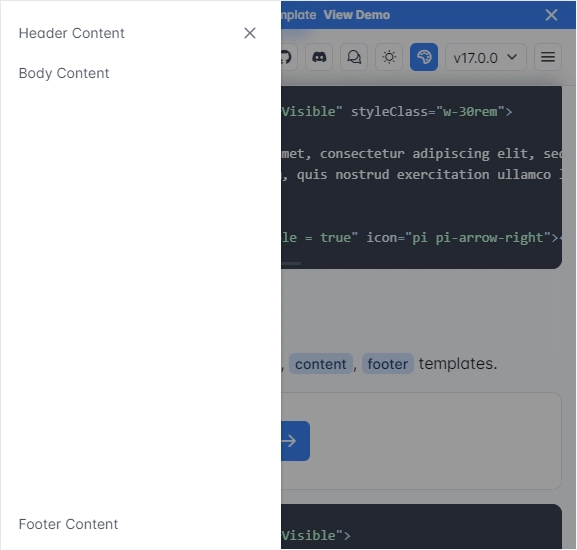Screen dimensions: 577x550
Task: Click the version dropdown chevron arrow
Action: click(512, 57)
